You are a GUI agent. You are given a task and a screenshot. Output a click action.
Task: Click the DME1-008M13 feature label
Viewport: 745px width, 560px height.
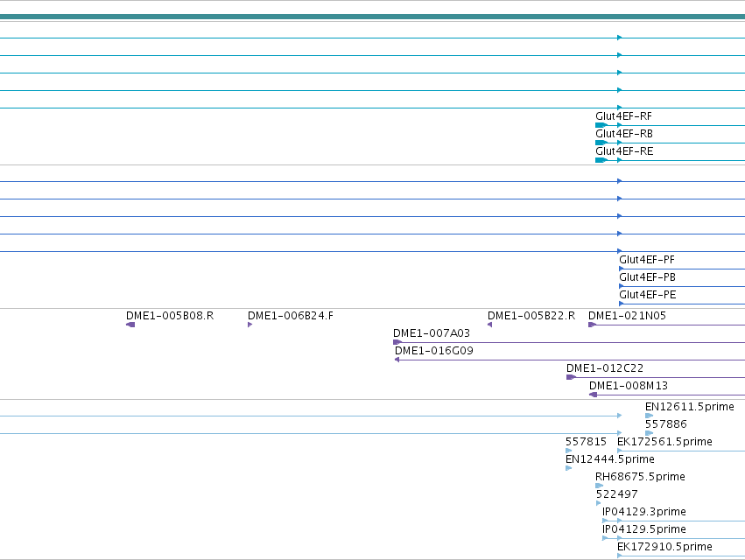(x=628, y=386)
